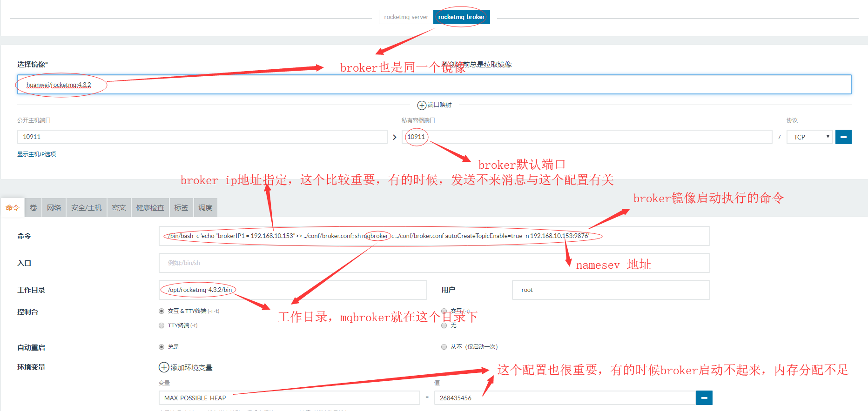Click the 变量 field with MAX_POSSIBLE_HEAP

(289, 398)
